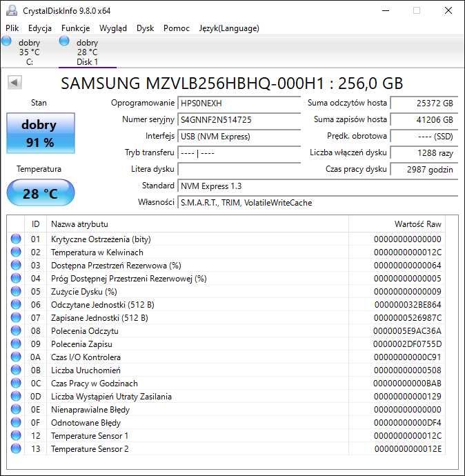
Task: Open the Funkcje menu
Action: click(x=76, y=28)
